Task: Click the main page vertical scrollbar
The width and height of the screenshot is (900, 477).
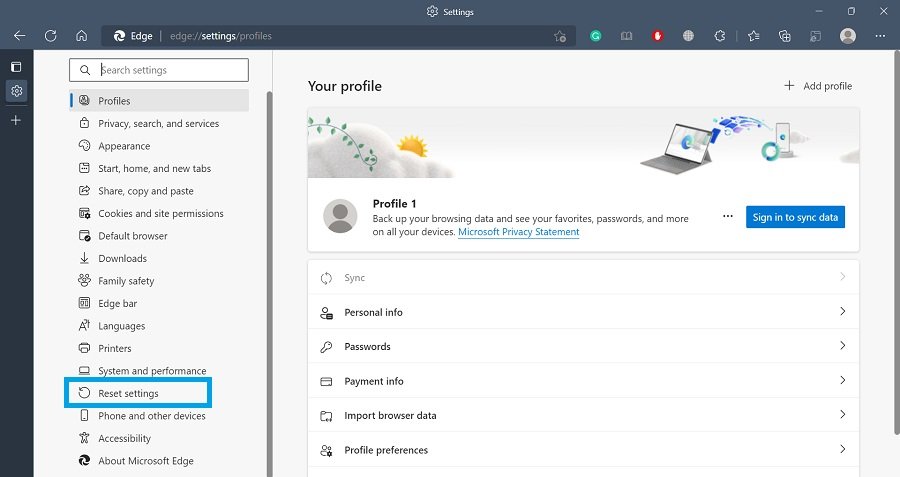Action: click(x=897, y=243)
